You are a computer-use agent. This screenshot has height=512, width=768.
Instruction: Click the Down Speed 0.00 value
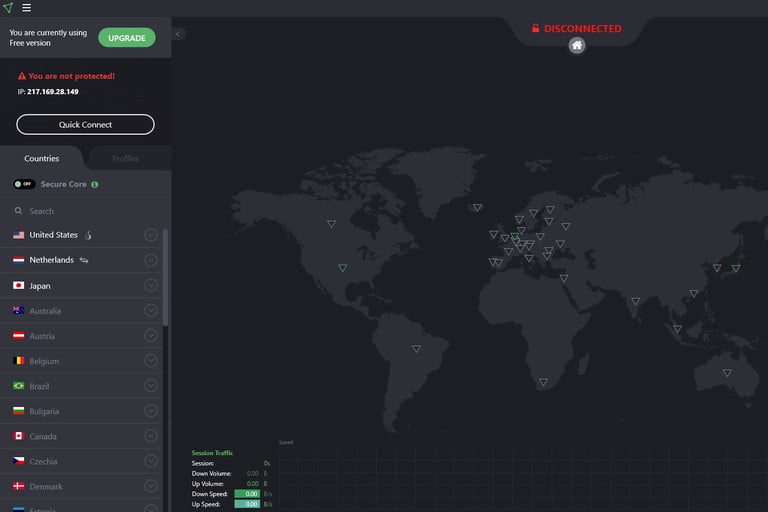click(247, 494)
